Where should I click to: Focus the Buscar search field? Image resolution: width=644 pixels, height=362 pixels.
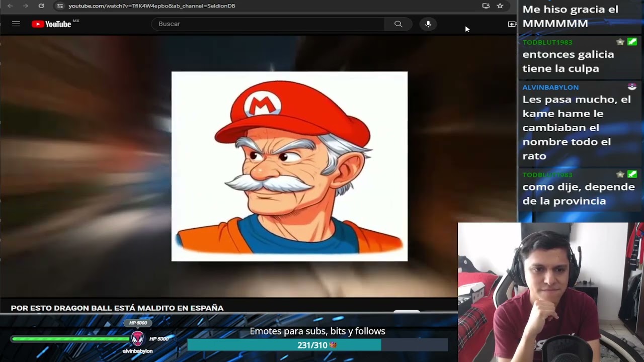(x=268, y=24)
